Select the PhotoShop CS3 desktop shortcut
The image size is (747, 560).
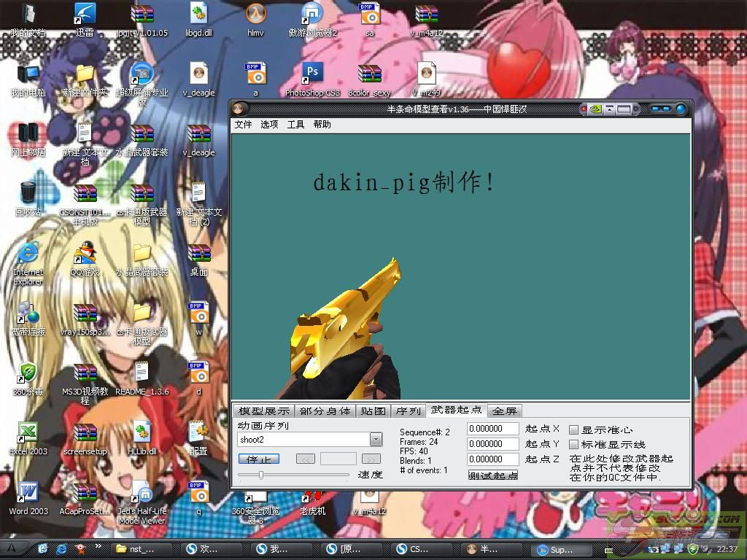pos(312,79)
